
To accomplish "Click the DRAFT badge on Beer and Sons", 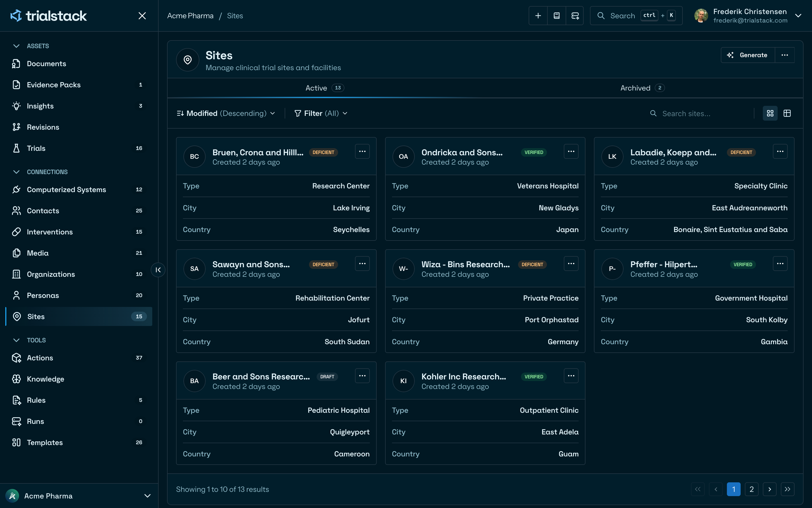I will point(327,377).
